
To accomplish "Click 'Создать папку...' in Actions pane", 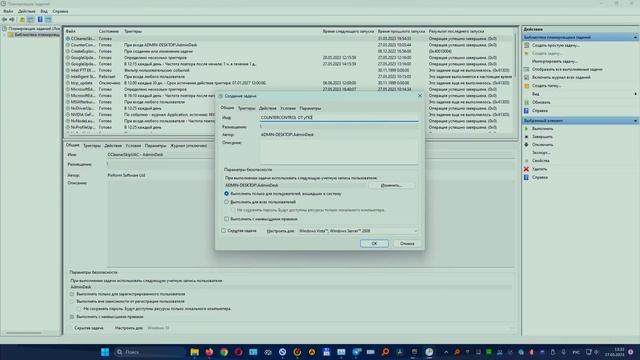I will tap(546, 86).
